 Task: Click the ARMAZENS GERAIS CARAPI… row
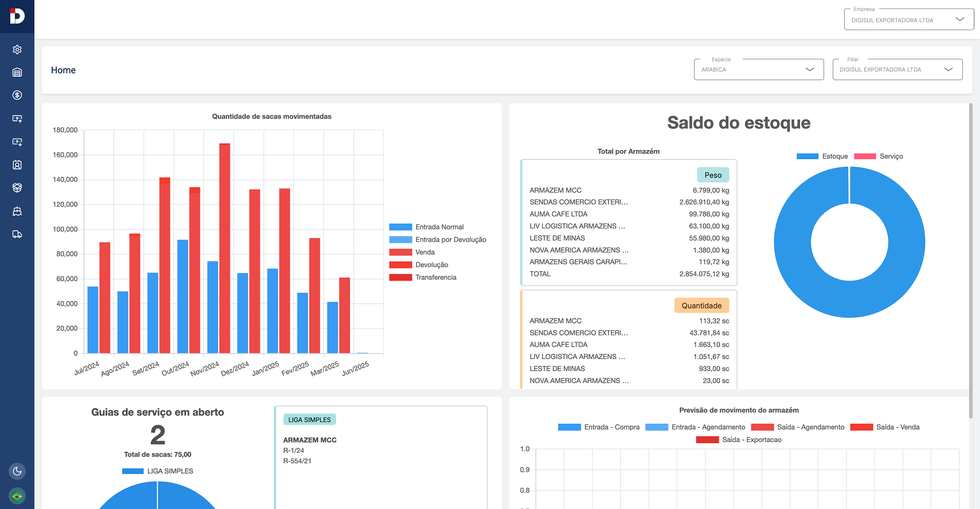(629, 262)
